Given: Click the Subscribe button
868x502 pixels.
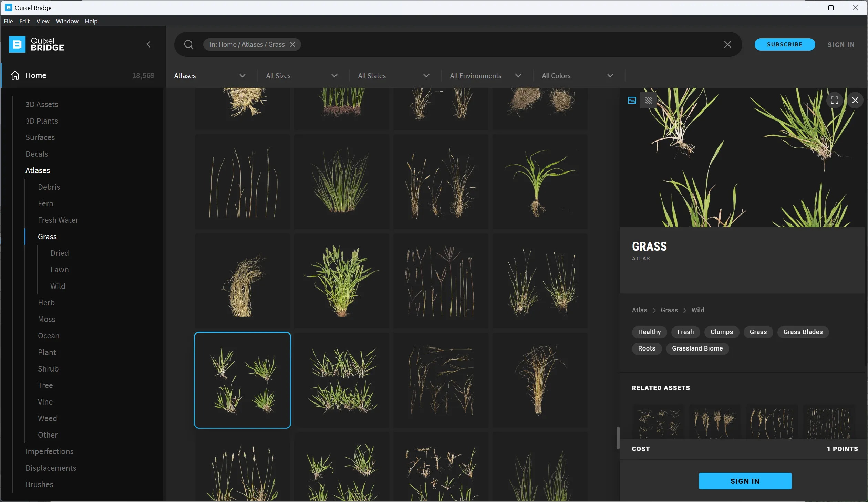Looking at the screenshot, I should pyautogui.click(x=785, y=44).
